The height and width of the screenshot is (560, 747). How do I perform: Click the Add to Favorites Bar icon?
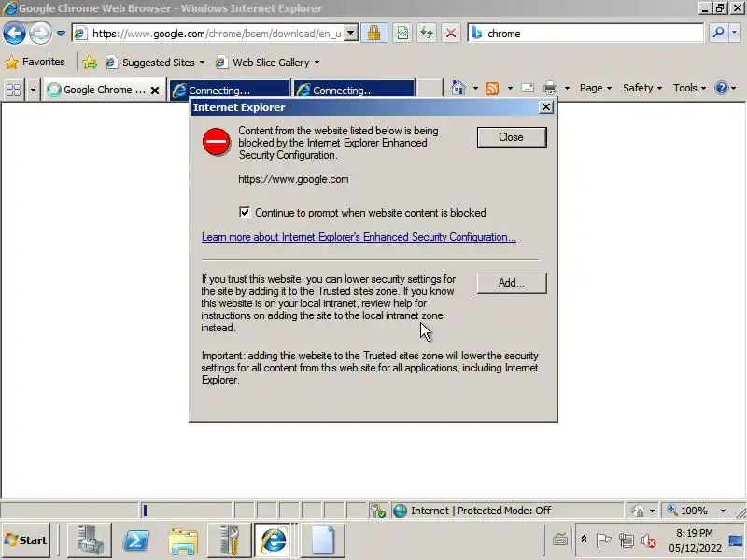89,63
